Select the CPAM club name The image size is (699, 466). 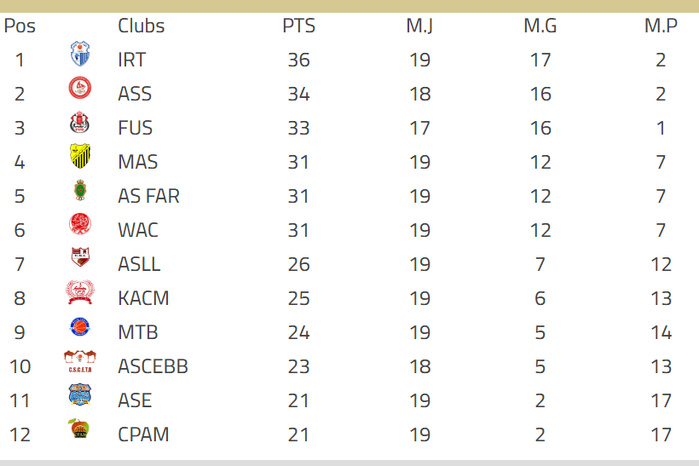pos(143,434)
